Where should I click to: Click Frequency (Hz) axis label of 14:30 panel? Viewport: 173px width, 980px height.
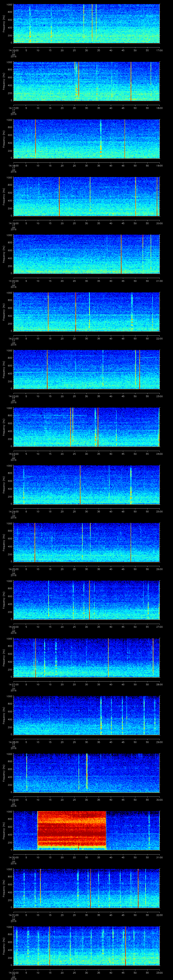click(4, 831)
